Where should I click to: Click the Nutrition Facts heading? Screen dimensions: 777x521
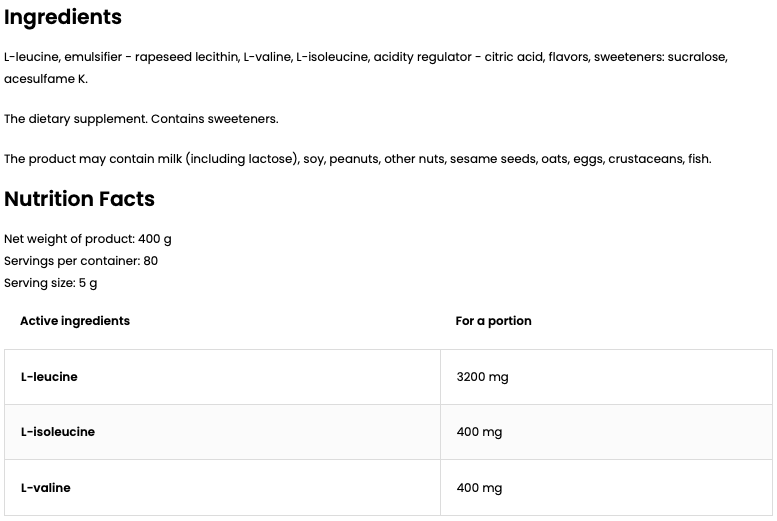tap(80, 199)
